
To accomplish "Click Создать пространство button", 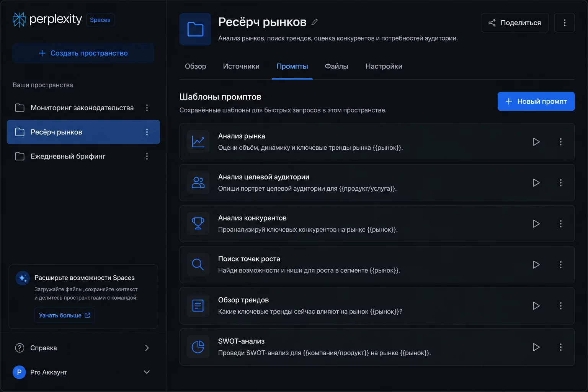I will (83, 53).
